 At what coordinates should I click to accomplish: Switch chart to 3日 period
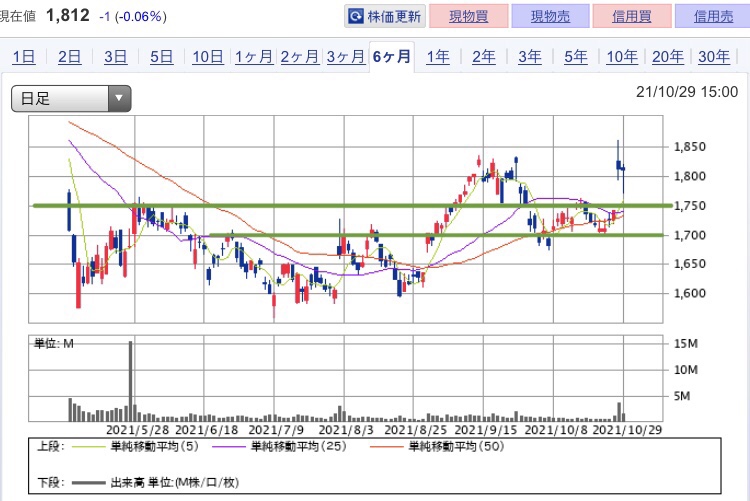[x=115, y=56]
